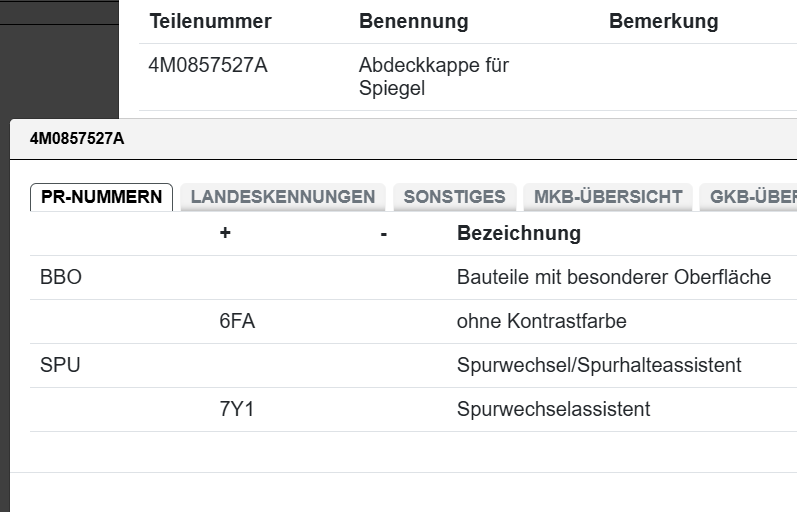Select the BBO family row

pyautogui.click(x=61, y=277)
